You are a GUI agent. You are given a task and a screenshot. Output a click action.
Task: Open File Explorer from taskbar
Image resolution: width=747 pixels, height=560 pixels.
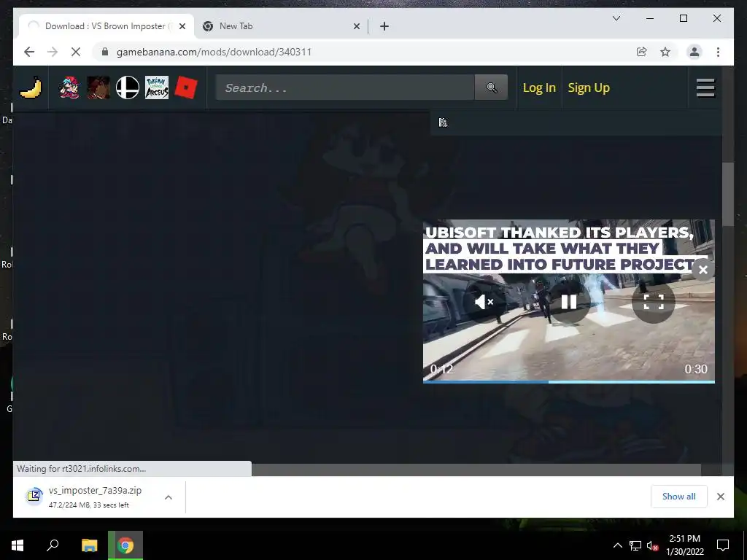[x=89, y=545]
